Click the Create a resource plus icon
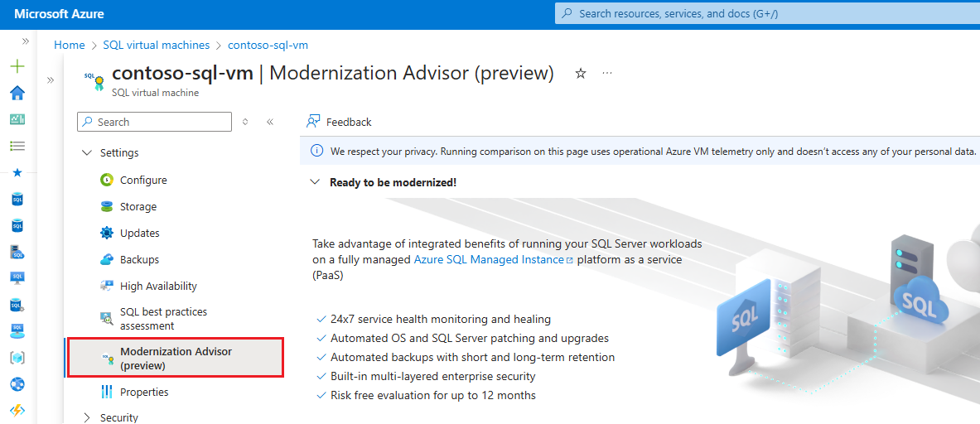The height and width of the screenshot is (424, 980). 17,66
